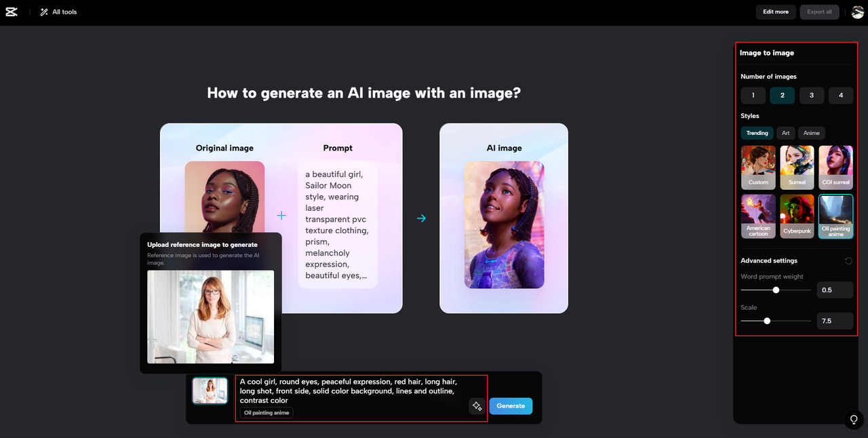Open the lightbulb tips icon
Image resolution: width=868 pixels, height=438 pixels.
click(x=854, y=419)
